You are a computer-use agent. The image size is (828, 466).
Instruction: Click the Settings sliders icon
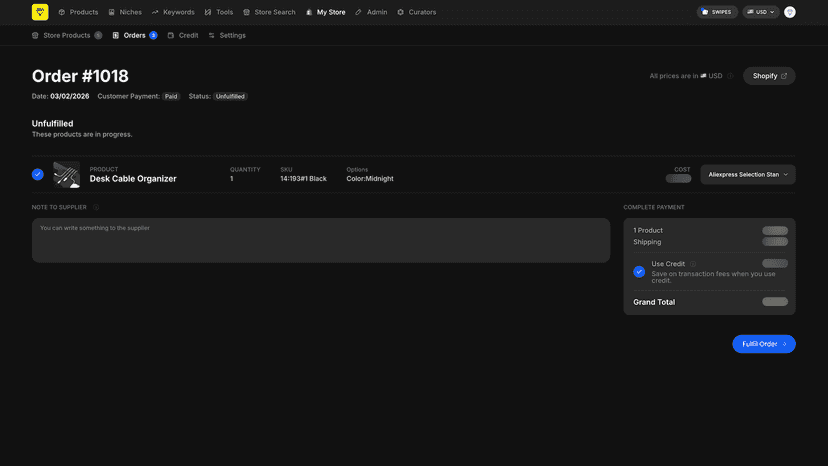tap(212, 35)
